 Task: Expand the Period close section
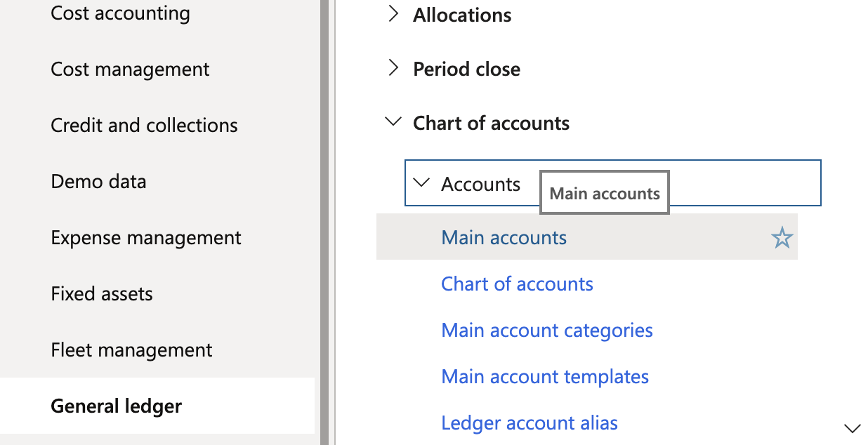point(393,68)
